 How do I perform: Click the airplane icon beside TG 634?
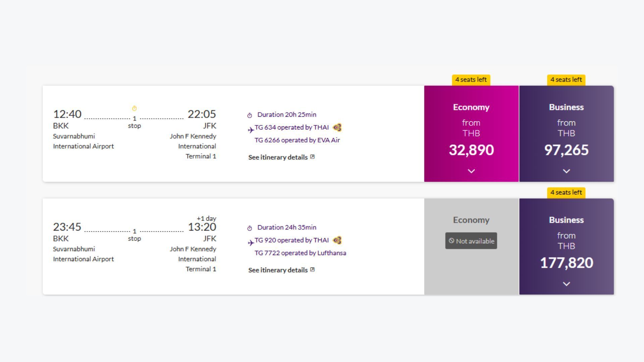tap(251, 130)
